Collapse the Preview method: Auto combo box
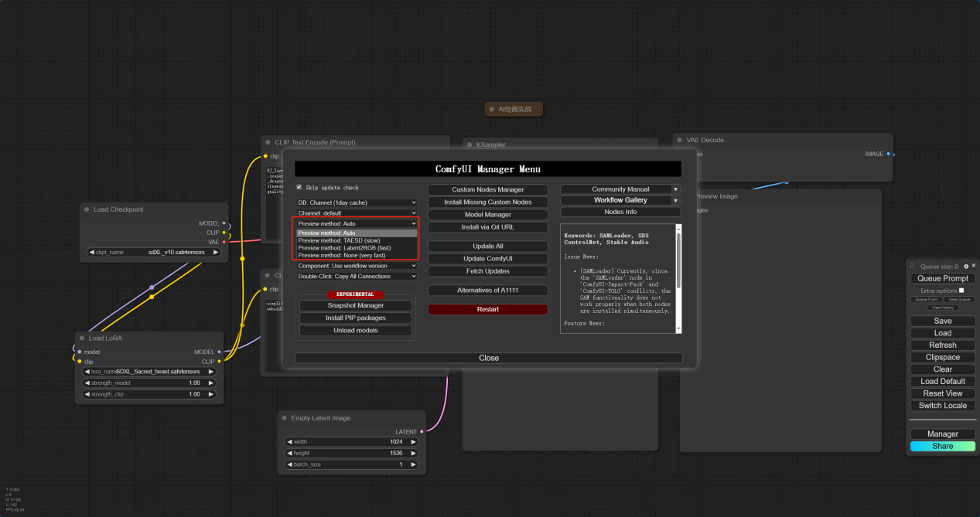Viewport: 980px width, 517px height. (x=357, y=223)
